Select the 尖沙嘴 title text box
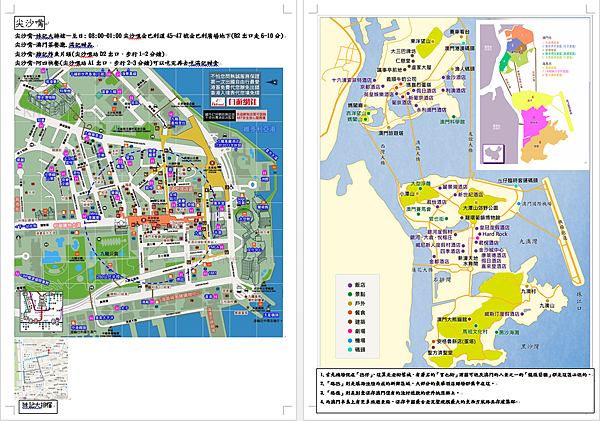600x421 pixels. (29, 23)
